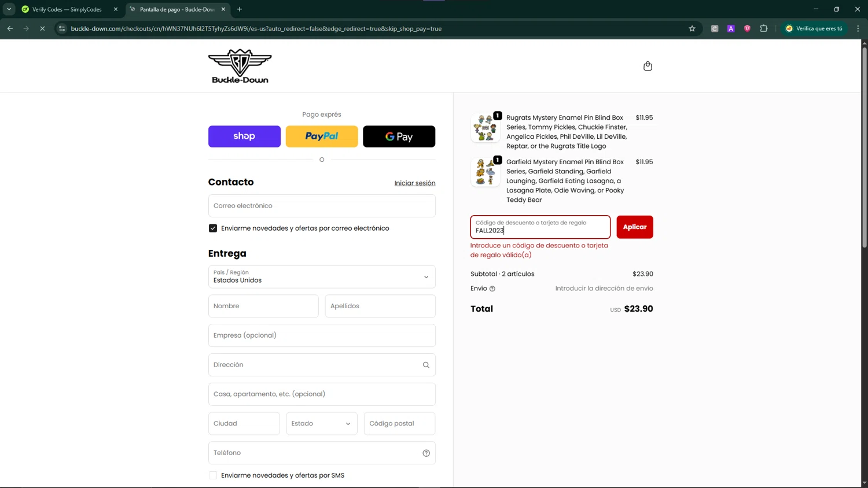Click the Rugrats Mystery Enamel Pin product title

pyautogui.click(x=567, y=132)
